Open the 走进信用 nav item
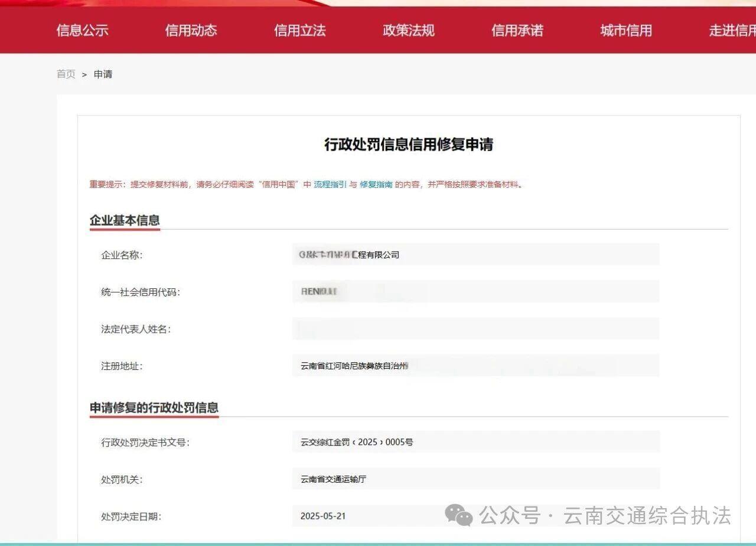Image resolution: width=756 pixels, height=546 pixels. [732, 31]
